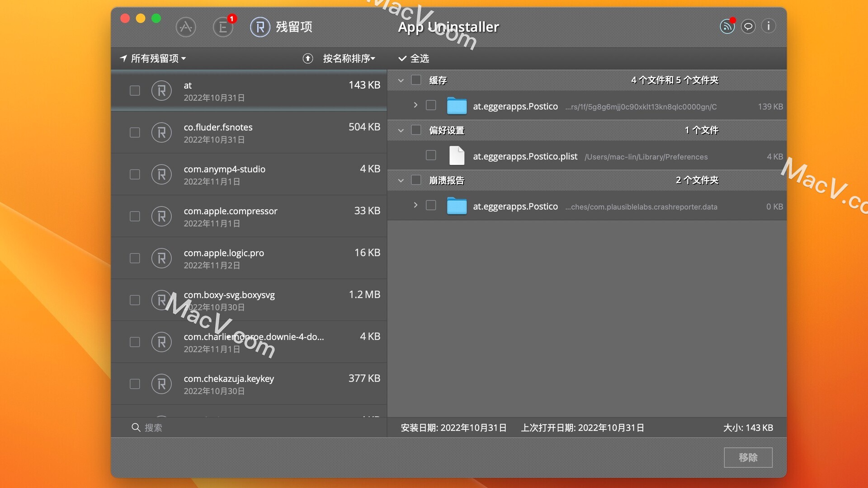Click the R icon of com.apple.logic.pro
The height and width of the screenshot is (488, 868).
click(x=161, y=258)
